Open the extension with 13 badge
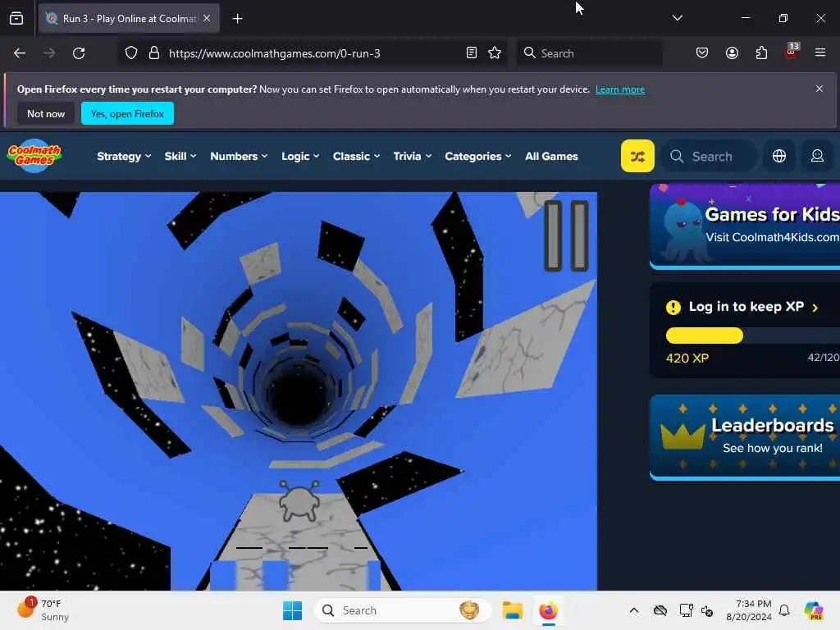This screenshot has height=630, width=840. click(792, 52)
